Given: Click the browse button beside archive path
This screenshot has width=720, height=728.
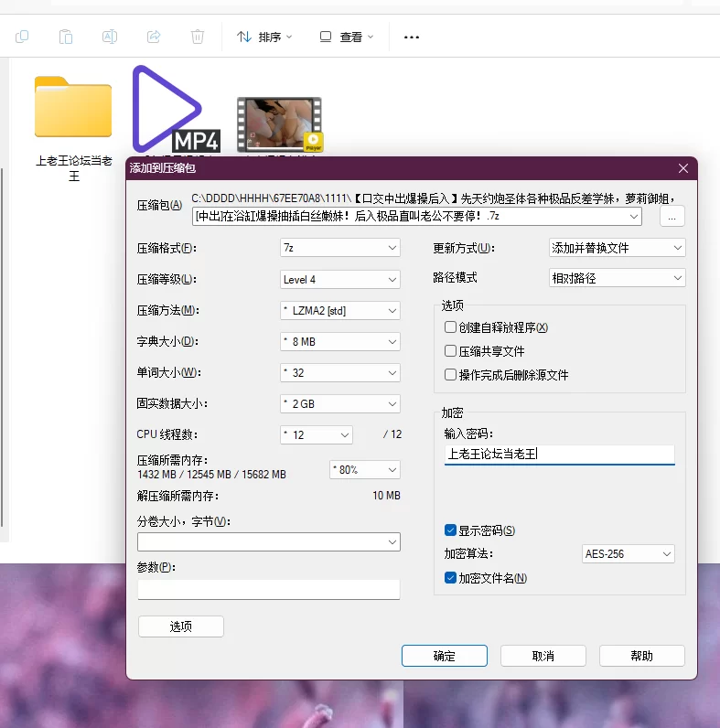Looking at the screenshot, I should click(672, 217).
